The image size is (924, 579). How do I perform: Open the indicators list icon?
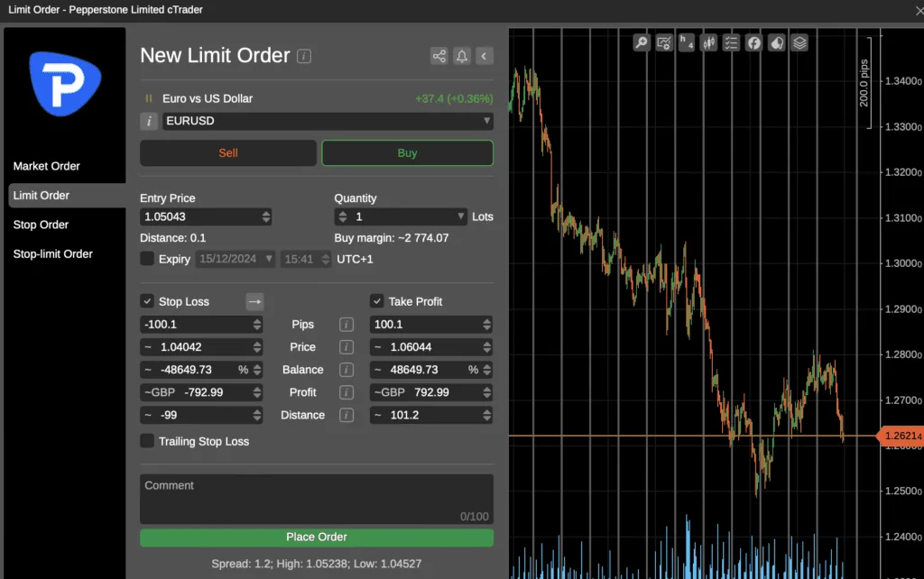731,42
